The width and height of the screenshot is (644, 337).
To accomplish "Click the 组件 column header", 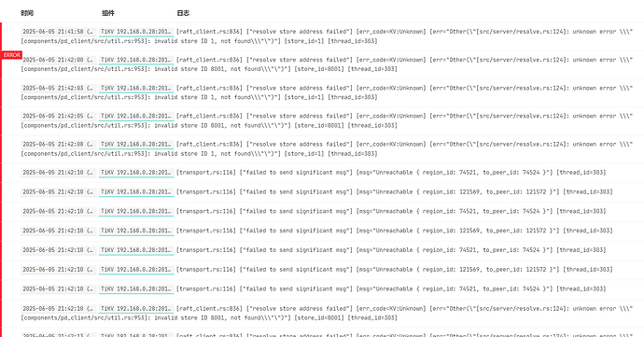I will [108, 13].
